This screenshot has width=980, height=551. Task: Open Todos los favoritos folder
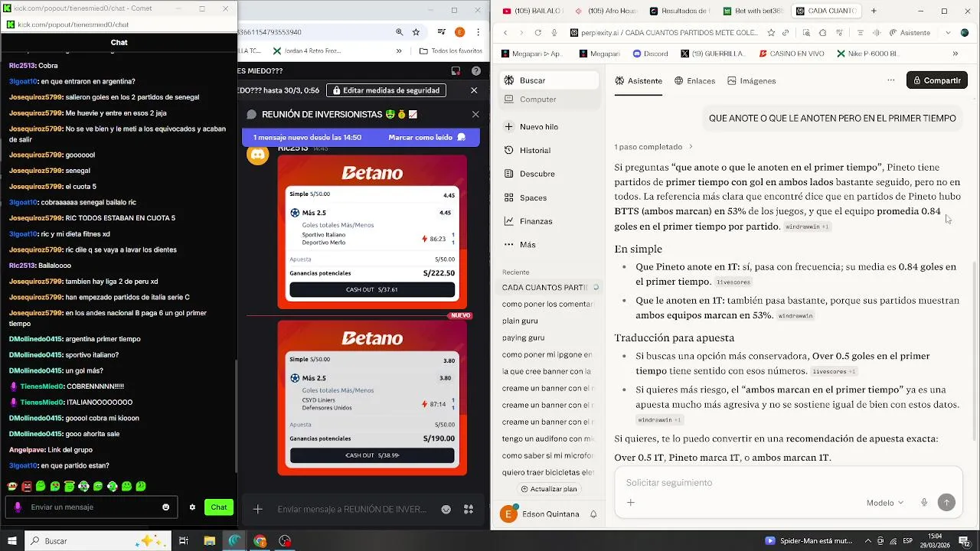coord(451,51)
